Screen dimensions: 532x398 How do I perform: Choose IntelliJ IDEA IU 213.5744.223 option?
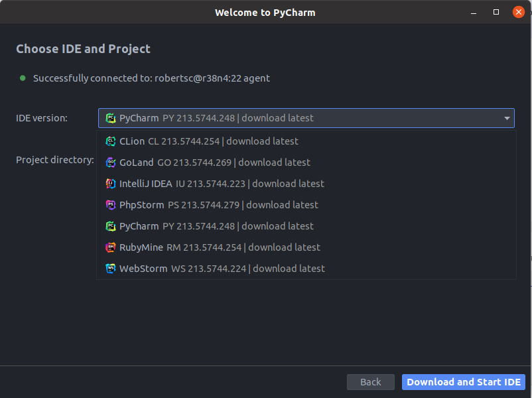pyautogui.click(x=306, y=184)
